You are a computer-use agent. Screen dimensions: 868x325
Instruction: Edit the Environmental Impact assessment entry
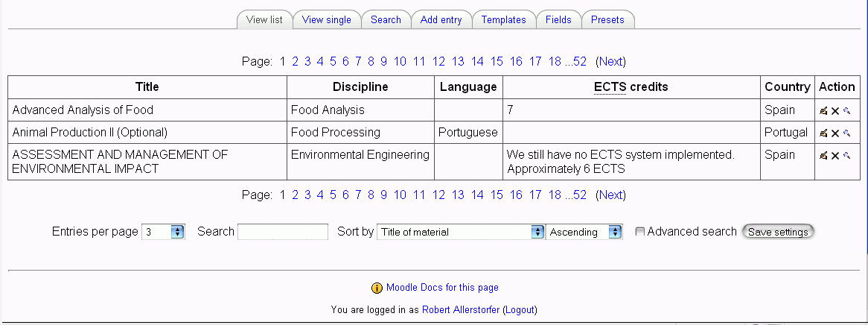[824, 156]
